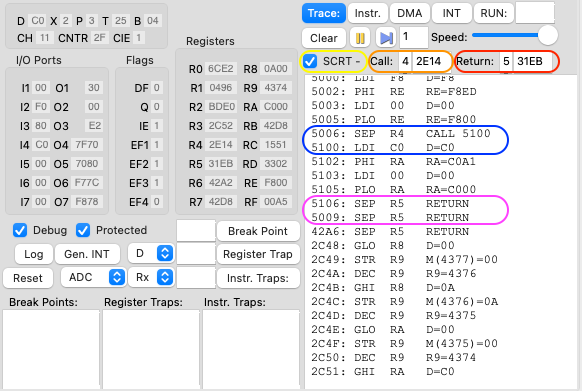Click the Return register field showing 5
This screenshot has width=582, height=391.
[x=506, y=61]
